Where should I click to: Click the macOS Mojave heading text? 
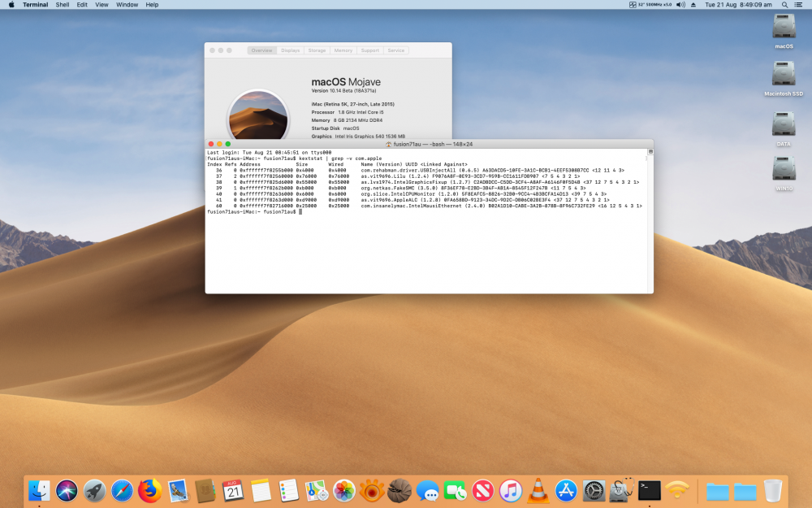[x=346, y=82]
